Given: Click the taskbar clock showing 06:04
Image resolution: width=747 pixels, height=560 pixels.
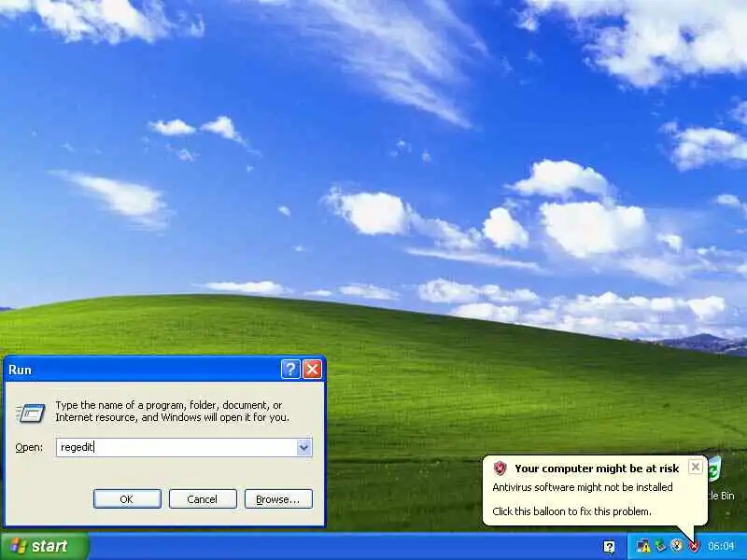Looking at the screenshot, I should tap(721, 546).
